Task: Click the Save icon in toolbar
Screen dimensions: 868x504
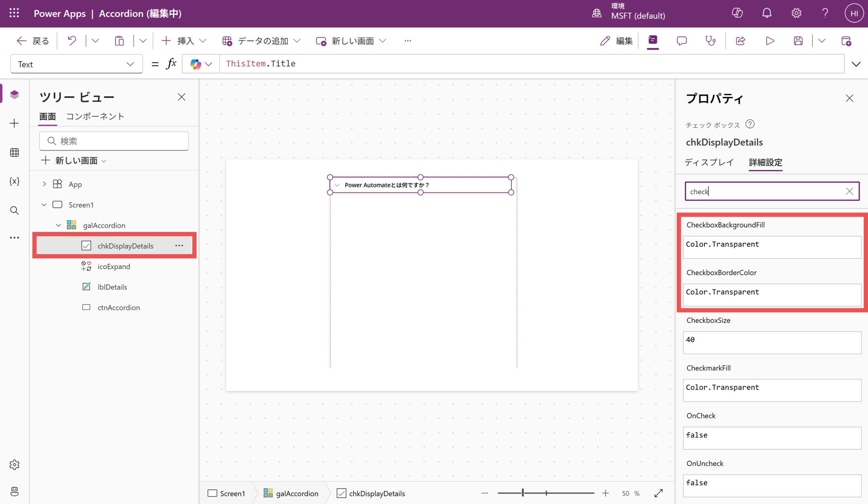Action: 798,41
